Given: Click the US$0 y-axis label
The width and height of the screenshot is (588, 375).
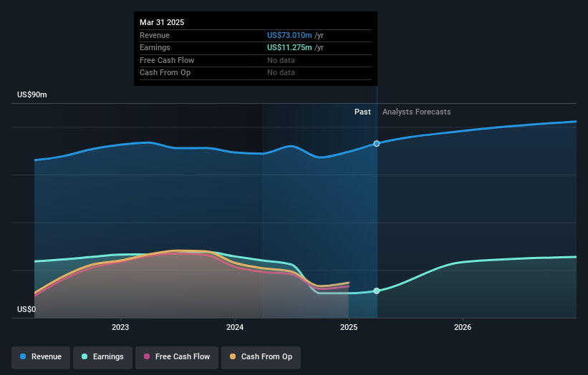Looking at the screenshot, I should tap(26, 309).
